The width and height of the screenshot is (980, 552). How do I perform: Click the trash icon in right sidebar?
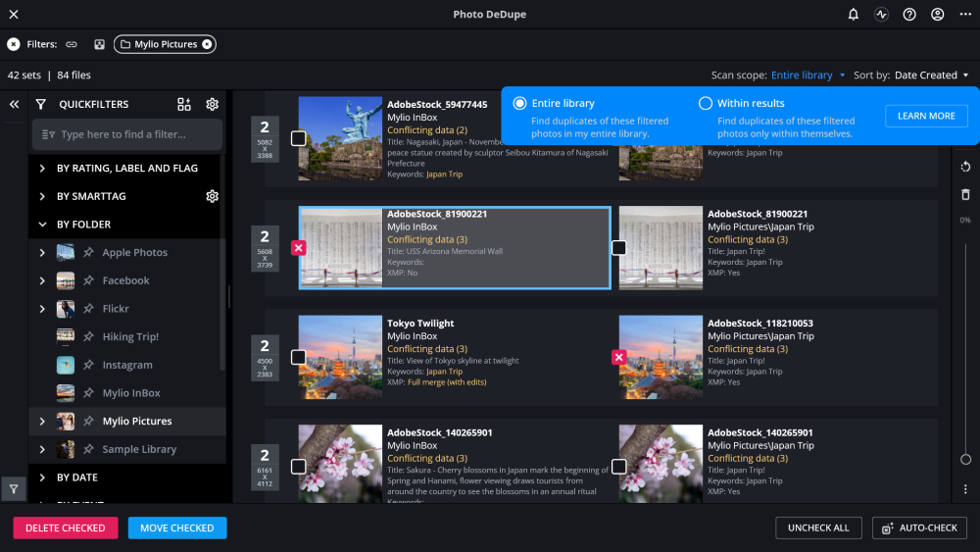[965, 195]
